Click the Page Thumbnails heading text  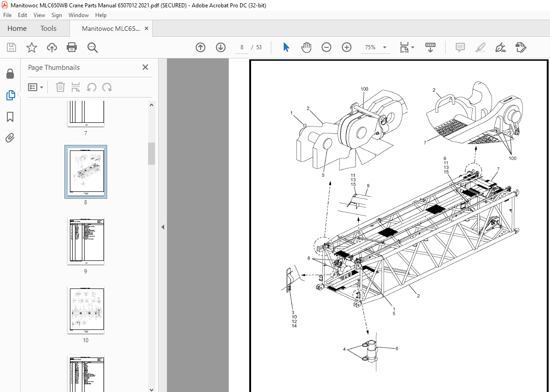[x=54, y=67]
